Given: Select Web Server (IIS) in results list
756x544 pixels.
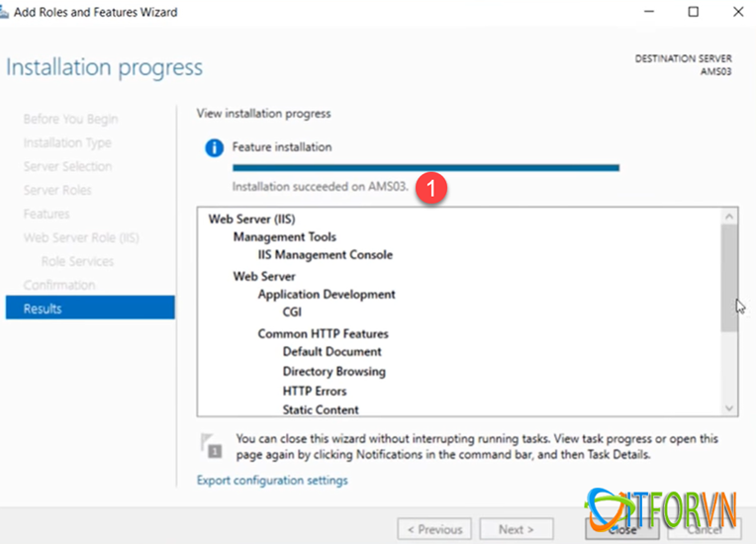Looking at the screenshot, I should [251, 220].
